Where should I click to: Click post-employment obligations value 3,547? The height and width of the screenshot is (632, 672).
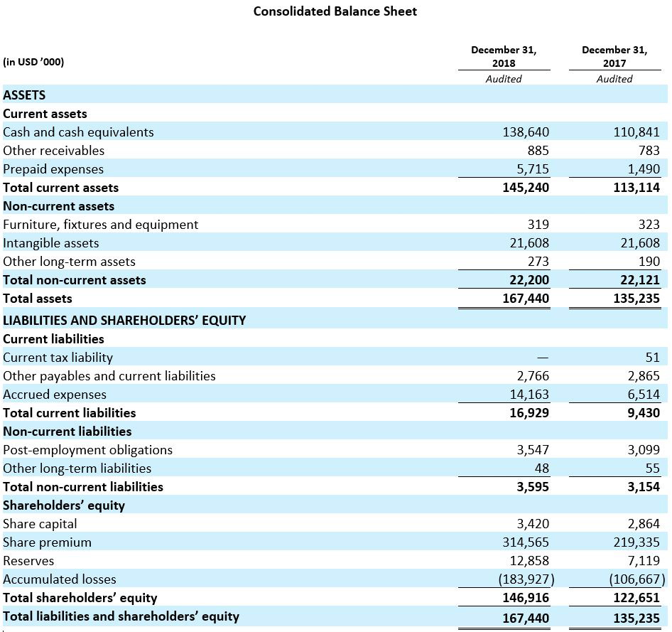point(533,450)
